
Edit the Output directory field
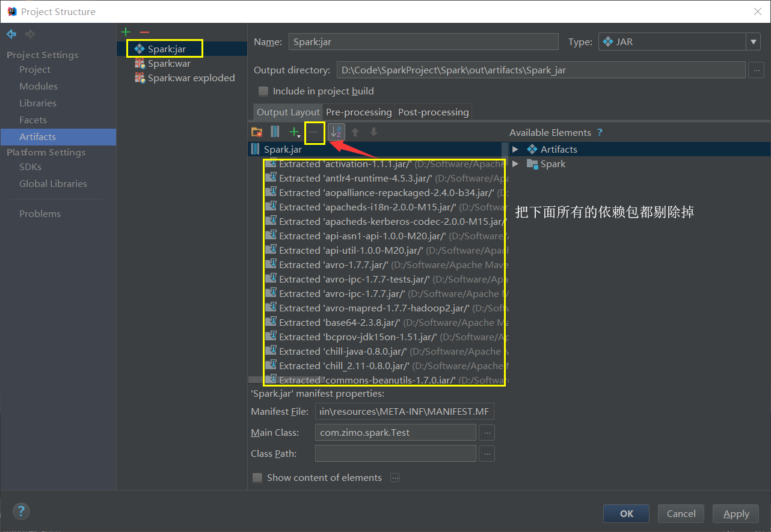[x=541, y=70]
